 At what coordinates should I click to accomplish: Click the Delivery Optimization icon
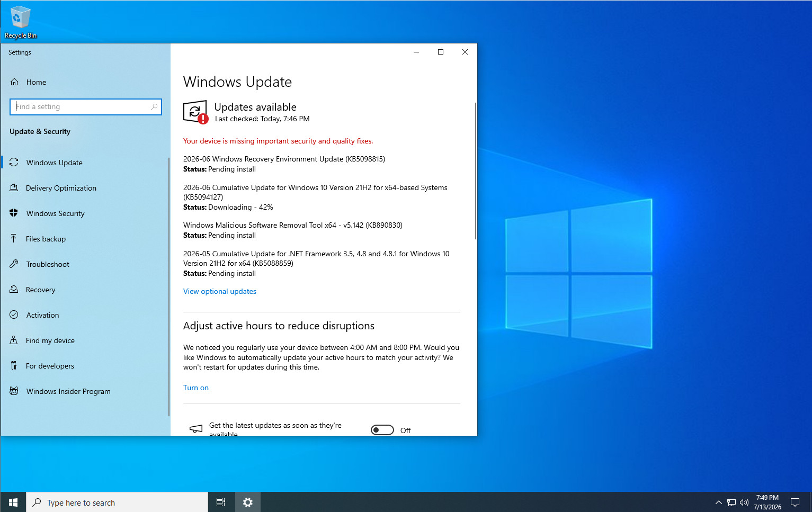click(x=14, y=188)
